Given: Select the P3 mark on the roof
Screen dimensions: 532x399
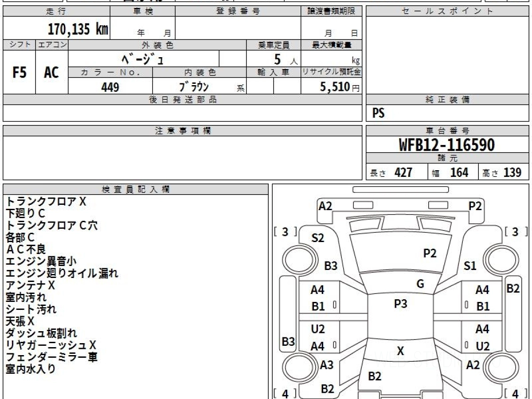Looking at the screenshot, I should (400, 304).
